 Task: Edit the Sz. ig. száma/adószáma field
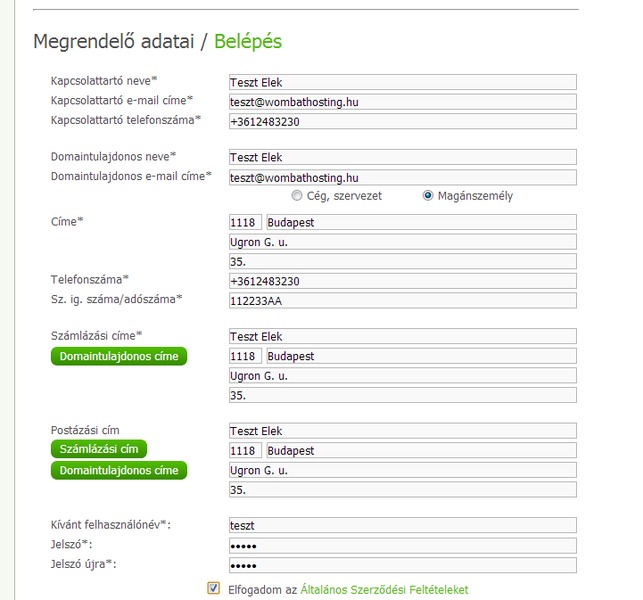click(x=402, y=300)
